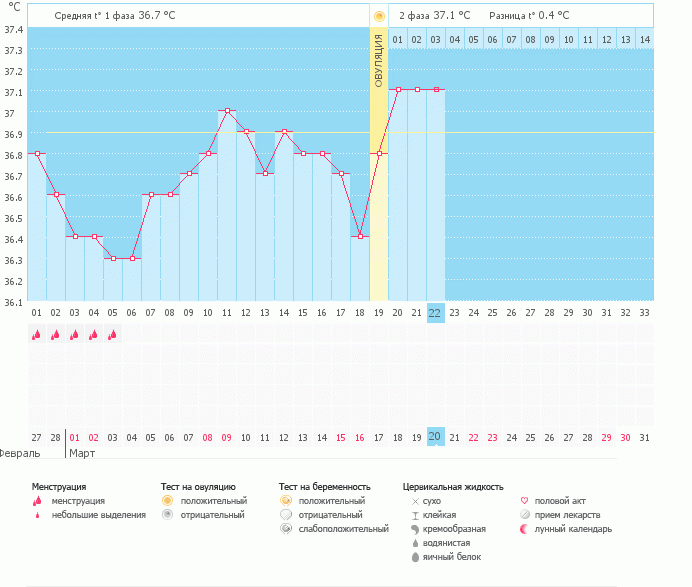
Task: Click phase 2 day 14 header cell
Action: (x=644, y=39)
